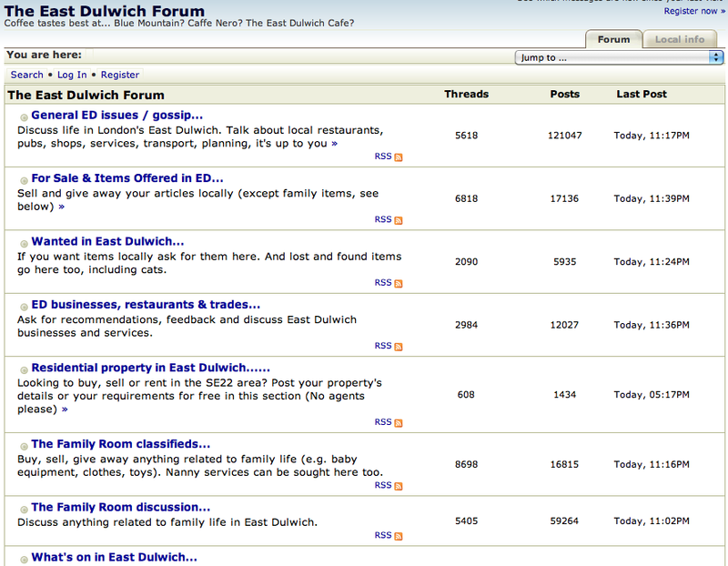
Task: Click last post time Today, 11:17PM
Action: 652,136
